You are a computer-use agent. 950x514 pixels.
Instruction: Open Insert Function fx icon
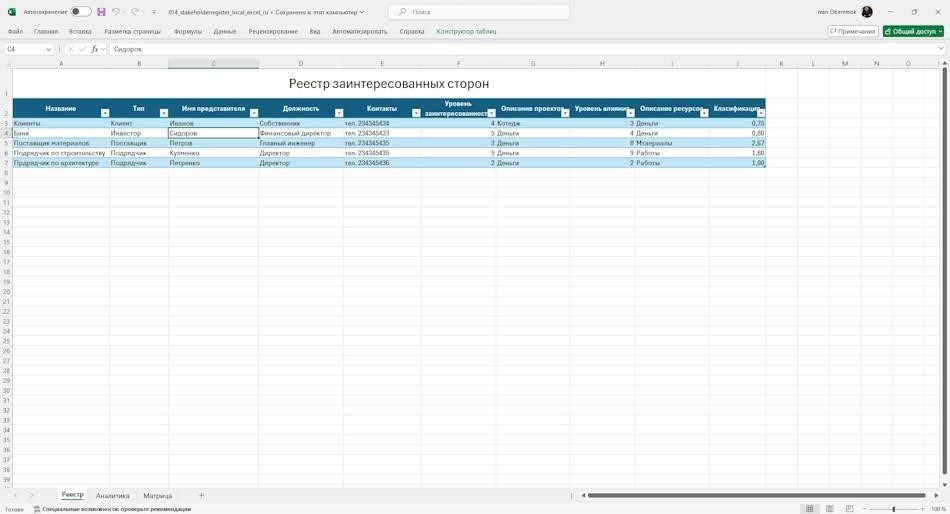(x=95, y=49)
